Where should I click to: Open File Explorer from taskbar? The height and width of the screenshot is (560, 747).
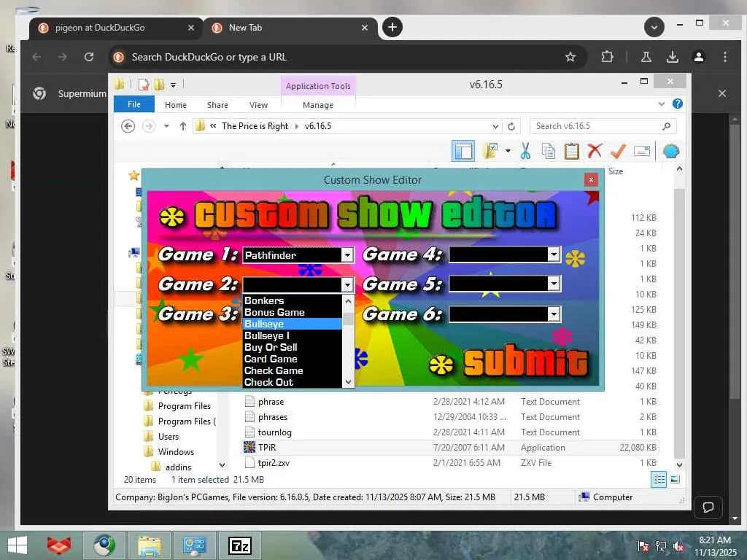pos(149,545)
